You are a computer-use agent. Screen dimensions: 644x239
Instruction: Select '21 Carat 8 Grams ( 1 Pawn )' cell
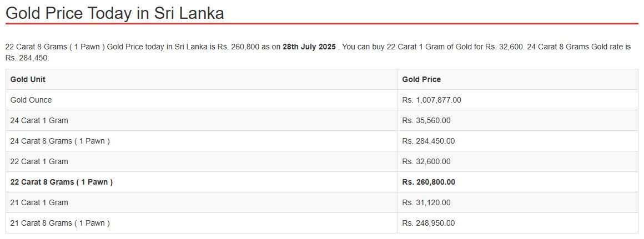60,223
